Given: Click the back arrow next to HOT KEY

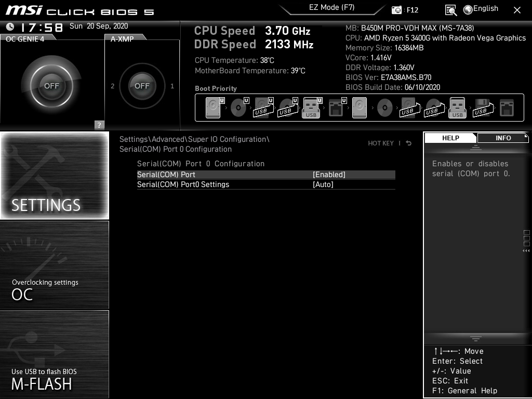Looking at the screenshot, I should pos(409,143).
